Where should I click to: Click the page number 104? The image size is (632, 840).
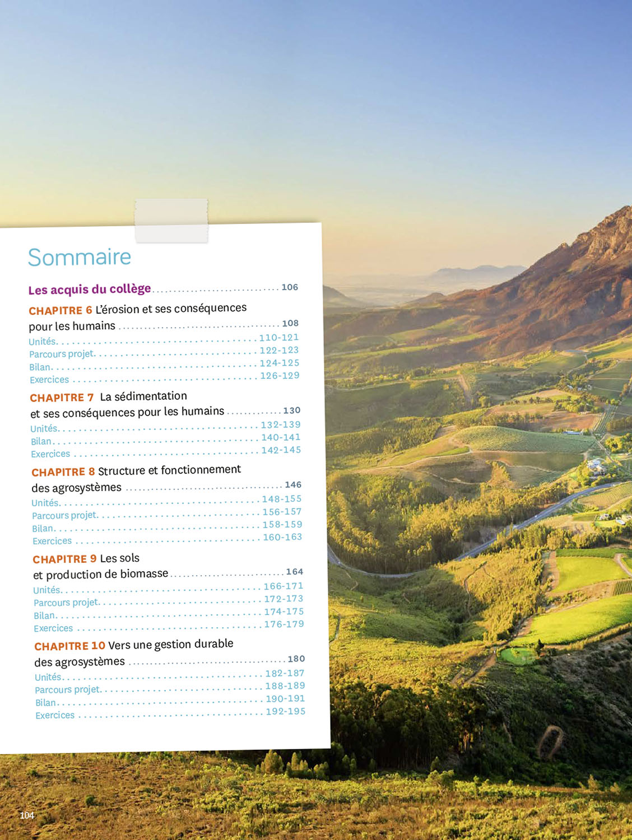coord(27,815)
